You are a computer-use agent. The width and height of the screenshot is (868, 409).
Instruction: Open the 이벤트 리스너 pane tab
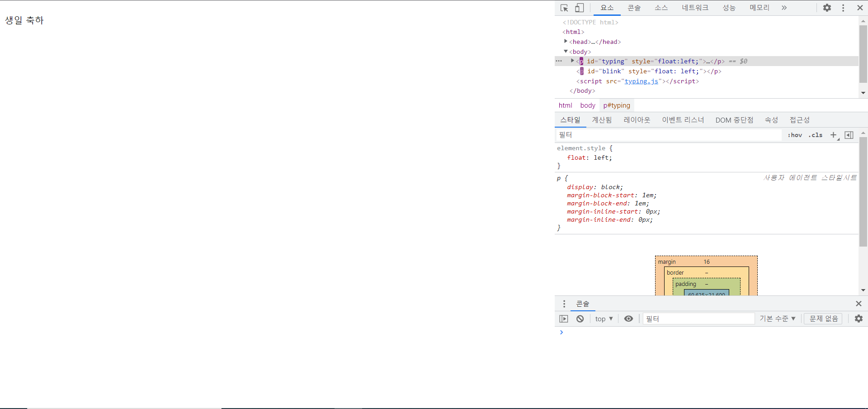point(683,120)
